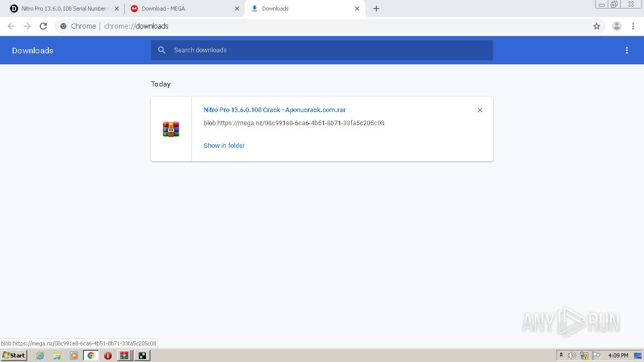The image size is (644, 362).
Task: Focus the Search downloads field
Action: coord(322,50)
